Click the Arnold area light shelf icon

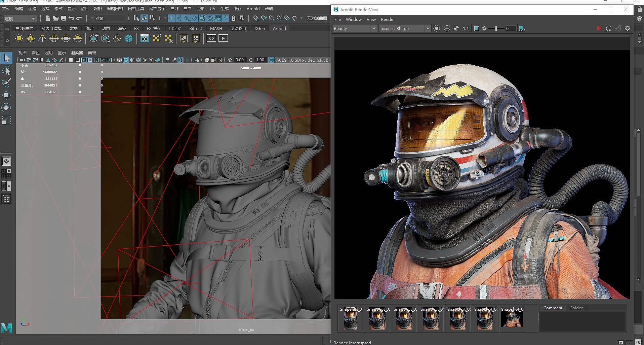(19, 39)
